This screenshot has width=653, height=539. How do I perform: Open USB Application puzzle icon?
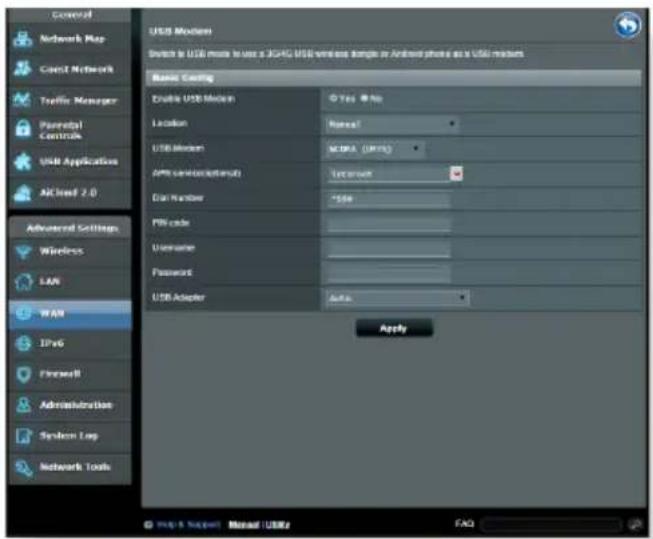[22, 162]
